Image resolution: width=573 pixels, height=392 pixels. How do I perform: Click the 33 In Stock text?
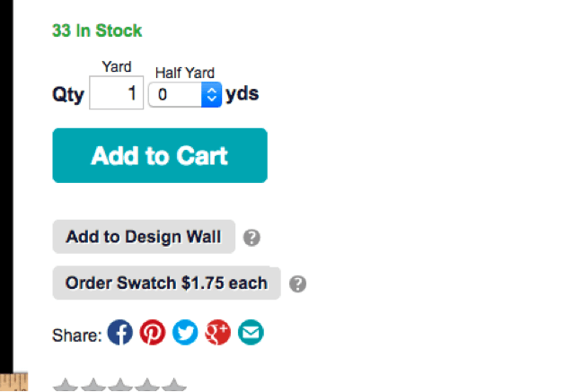pyautogui.click(x=97, y=30)
